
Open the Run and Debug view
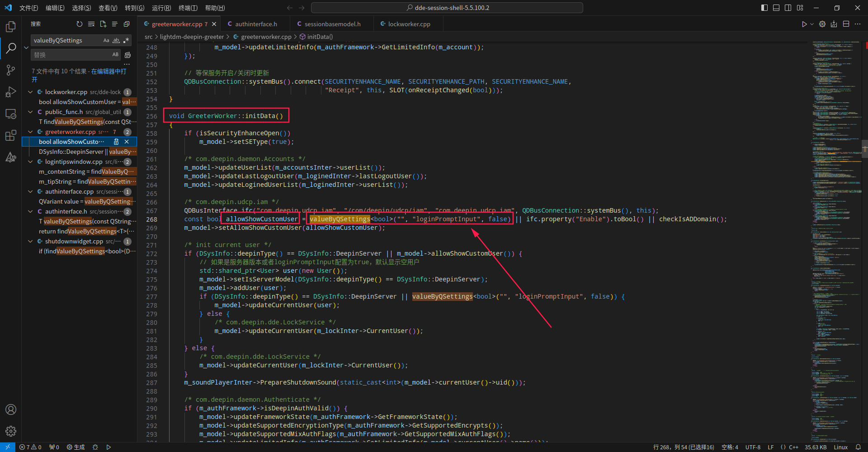coord(11,92)
